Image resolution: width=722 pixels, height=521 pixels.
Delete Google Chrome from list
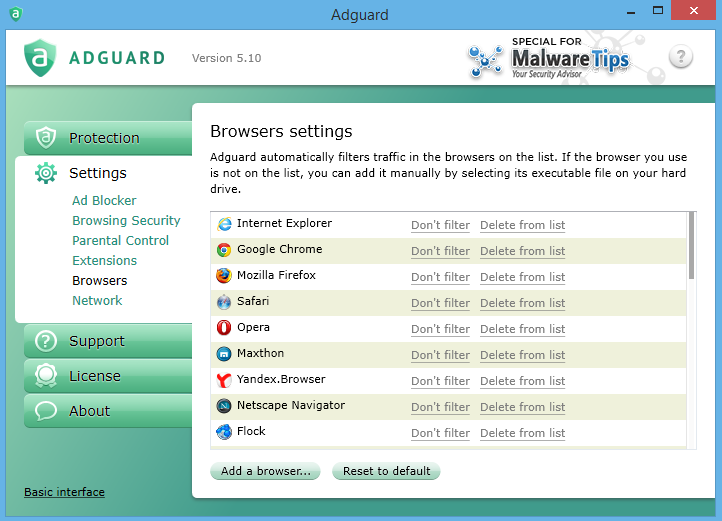(x=523, y=251)
